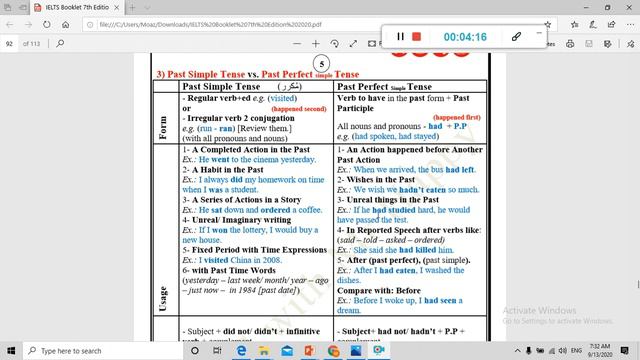Open the clock and calendar flyout
Screen dimensions: 640x360
pos(599,351)
